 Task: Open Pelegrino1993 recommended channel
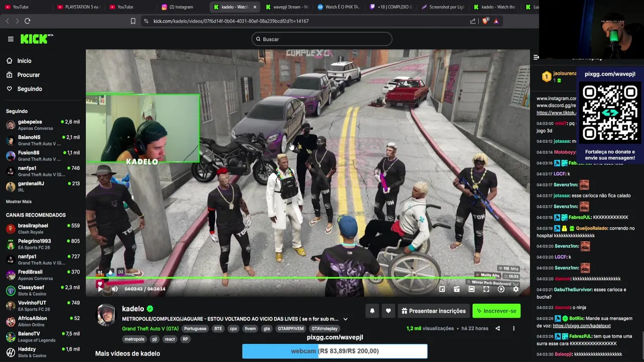42,244
